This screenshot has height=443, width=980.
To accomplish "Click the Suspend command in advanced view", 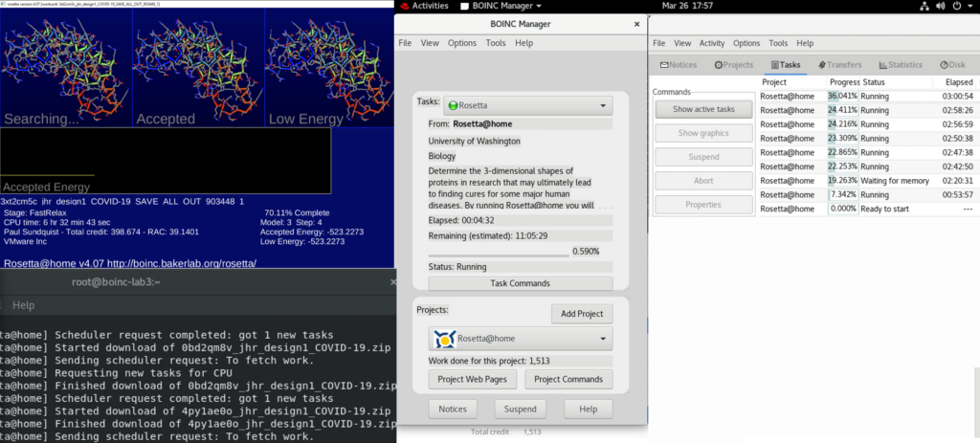I will coord(703,157).
